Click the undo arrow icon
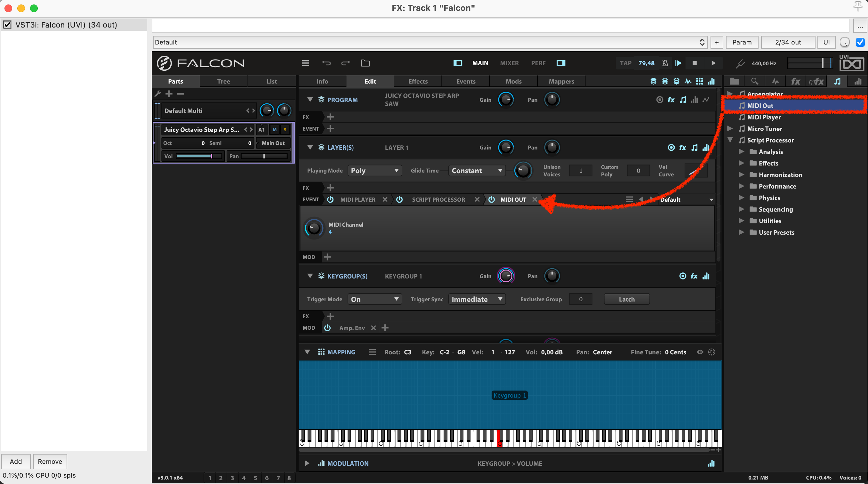This screenshot has height=484, width=868. (326, 63)
